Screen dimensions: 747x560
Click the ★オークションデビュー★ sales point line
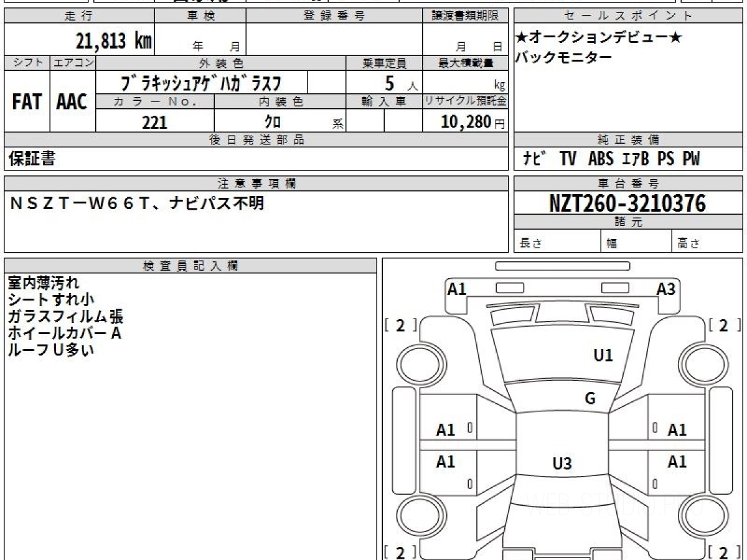pyautogui.click(x=599, y=37)
